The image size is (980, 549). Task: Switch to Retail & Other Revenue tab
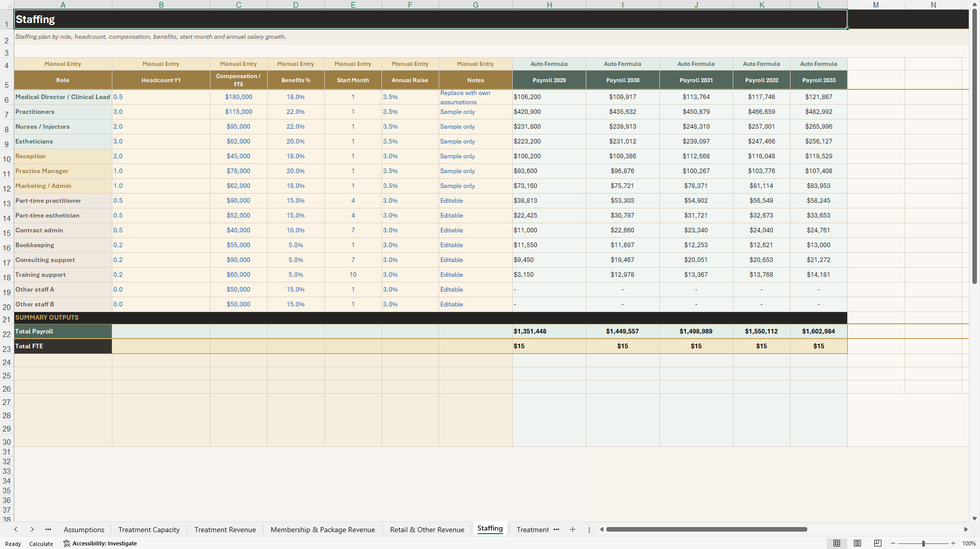[x=427, y=530]
